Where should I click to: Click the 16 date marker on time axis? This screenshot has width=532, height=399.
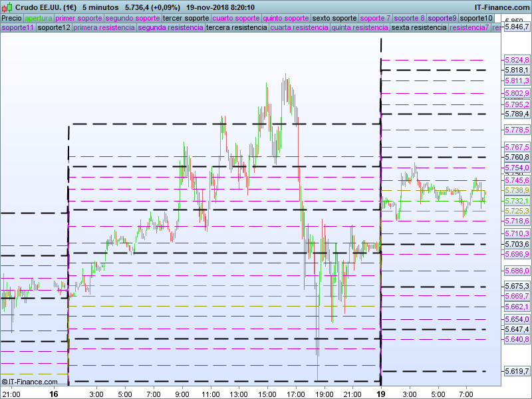(x=54, y=394)
